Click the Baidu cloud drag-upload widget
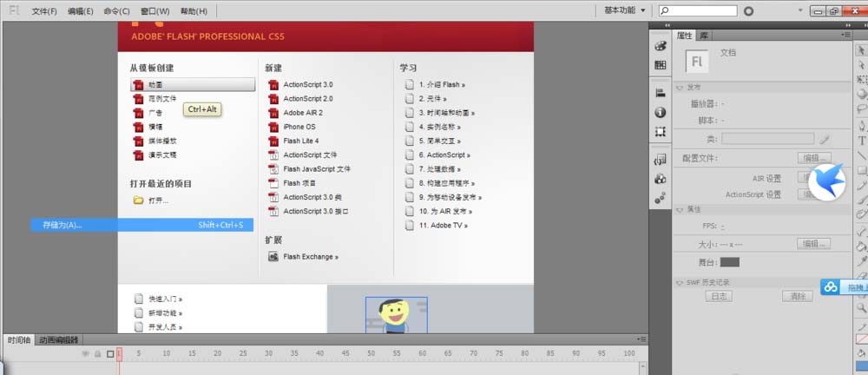868x375 pixels. tap(844, 287)
